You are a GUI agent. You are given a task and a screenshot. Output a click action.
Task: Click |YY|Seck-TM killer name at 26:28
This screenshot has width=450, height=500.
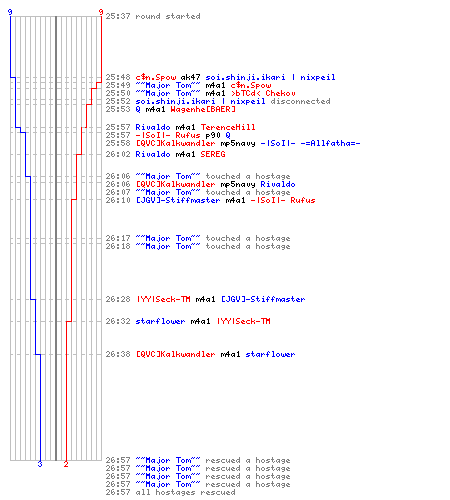pos(163,299)
